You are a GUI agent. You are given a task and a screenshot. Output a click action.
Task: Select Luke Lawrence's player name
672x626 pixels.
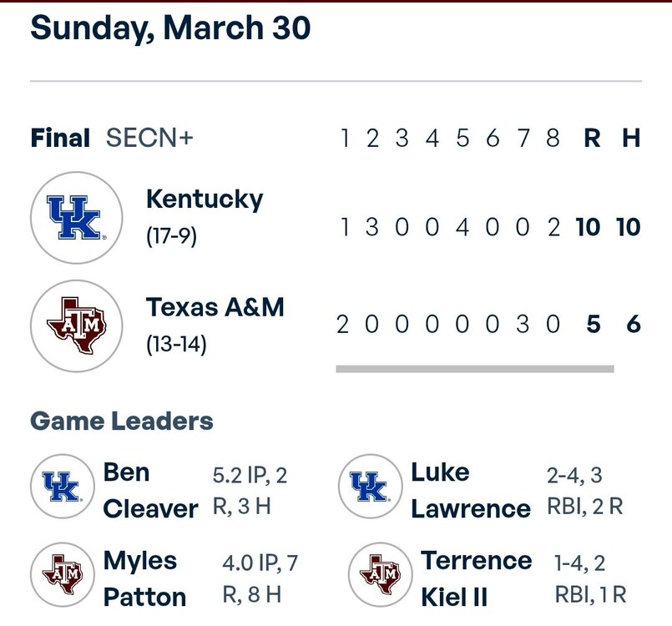coord(470,490)
